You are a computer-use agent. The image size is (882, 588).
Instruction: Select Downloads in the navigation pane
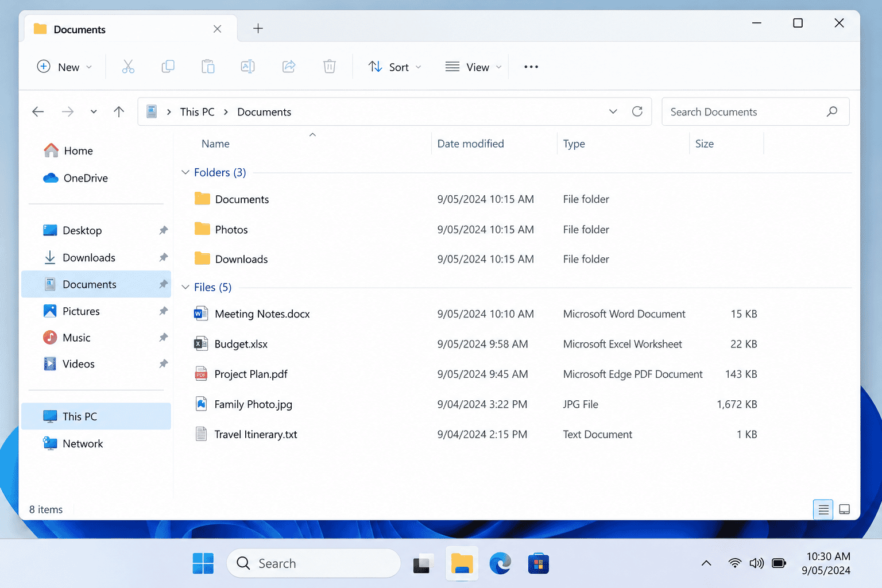point(96,257)
